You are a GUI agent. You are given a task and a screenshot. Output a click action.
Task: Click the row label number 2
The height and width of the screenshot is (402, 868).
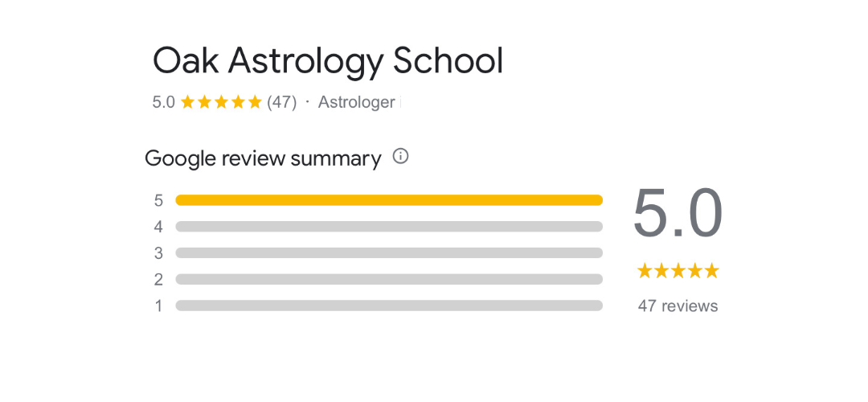coord(159,280)
